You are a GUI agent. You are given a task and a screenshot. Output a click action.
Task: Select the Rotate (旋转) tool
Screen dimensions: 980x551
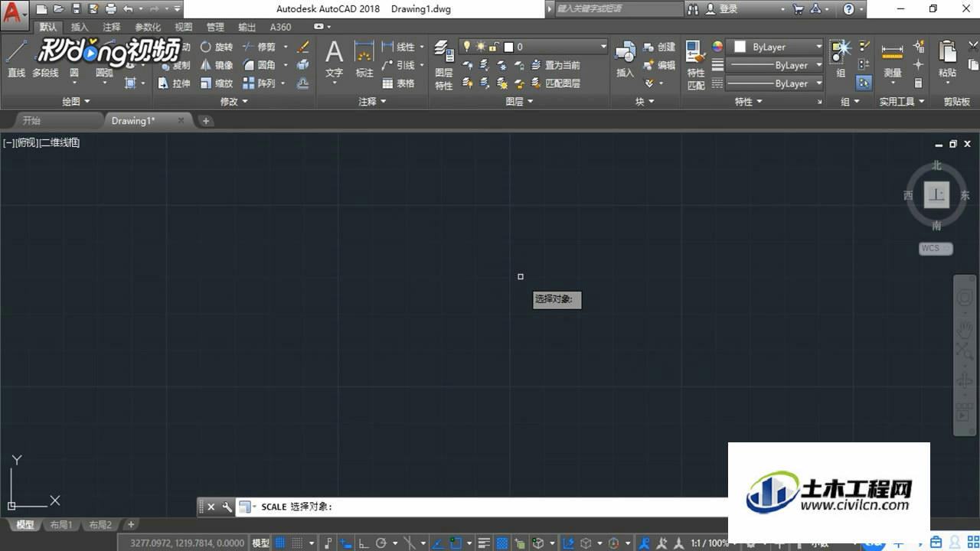(x=217, y=47)
